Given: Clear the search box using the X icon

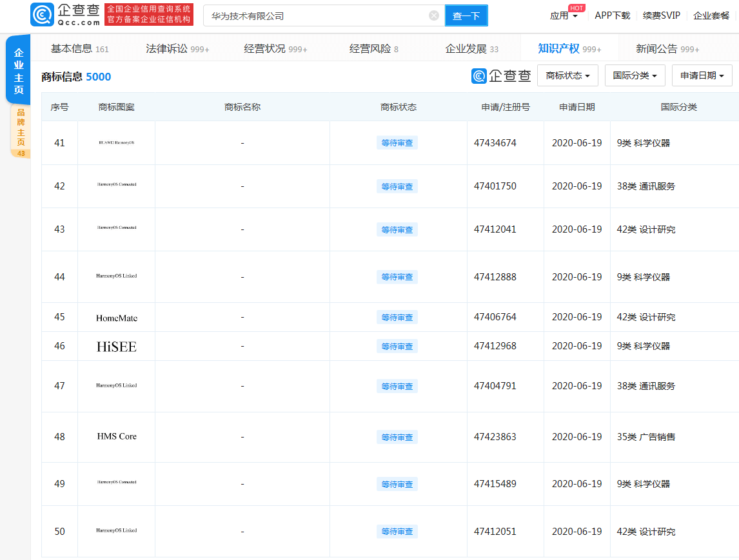Looking at the screenshot, I should [x=433, y=15].
